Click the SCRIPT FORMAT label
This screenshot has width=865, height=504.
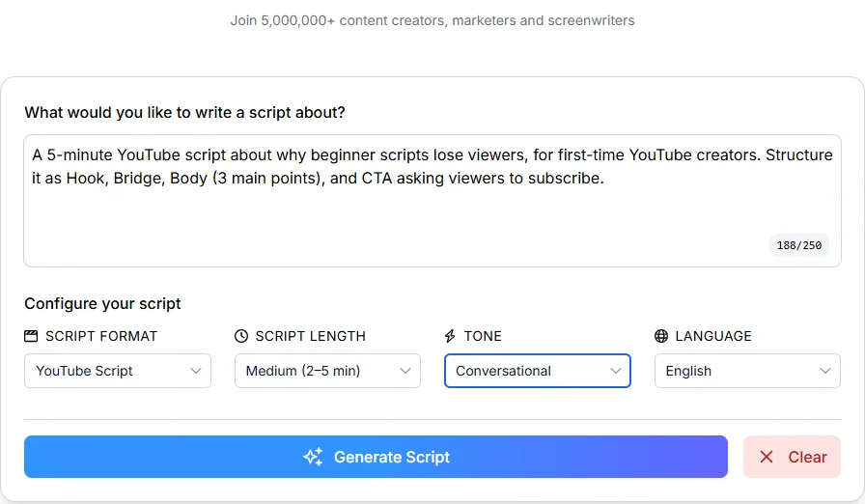tap(101, 336)
